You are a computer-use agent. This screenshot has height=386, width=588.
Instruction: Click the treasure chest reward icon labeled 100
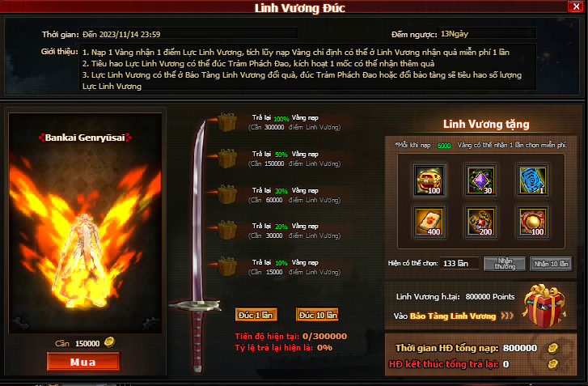[x=429, y=180]
